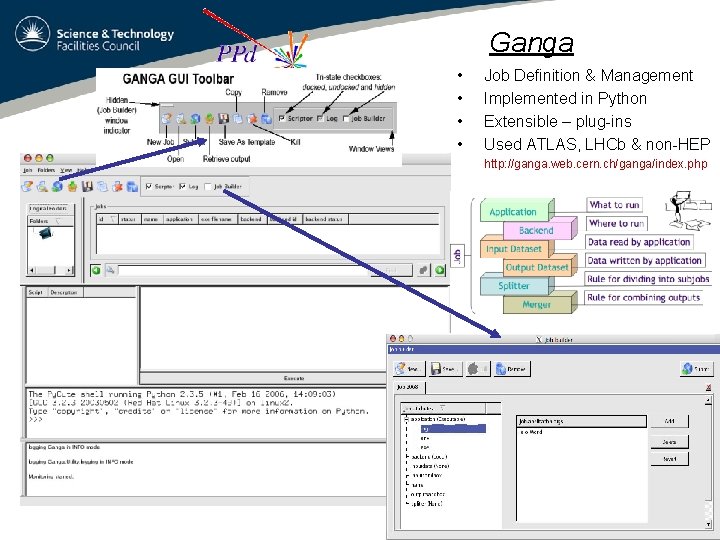
Task: Click Remove icon in main window toolbar
Action: pos(132,186)
